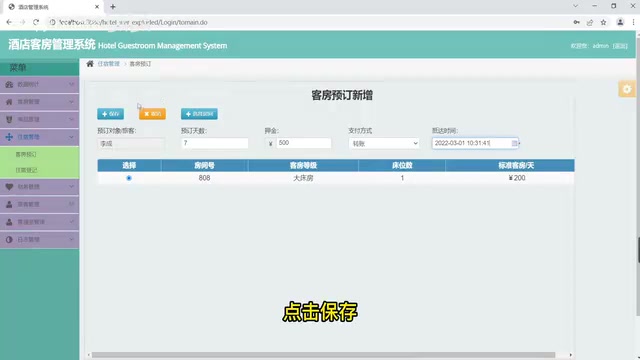Click the orange cancel button
This screenshot has height=360, width=640.
point(152,114)
